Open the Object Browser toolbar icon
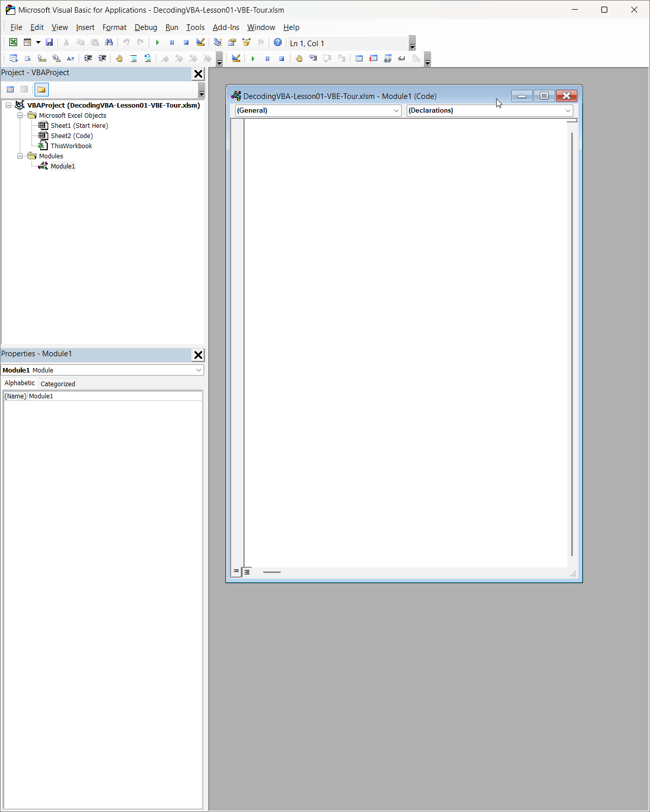 [246, 43]
